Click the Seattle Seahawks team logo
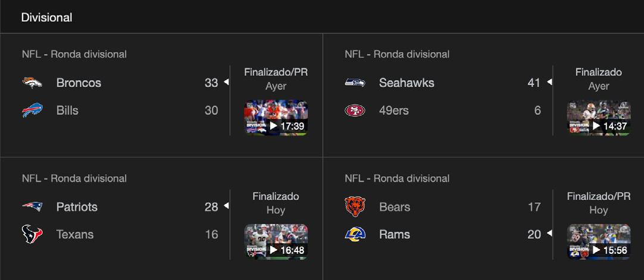Image resolution: width=644 pixels, height=280 pixels. (355, 83)
